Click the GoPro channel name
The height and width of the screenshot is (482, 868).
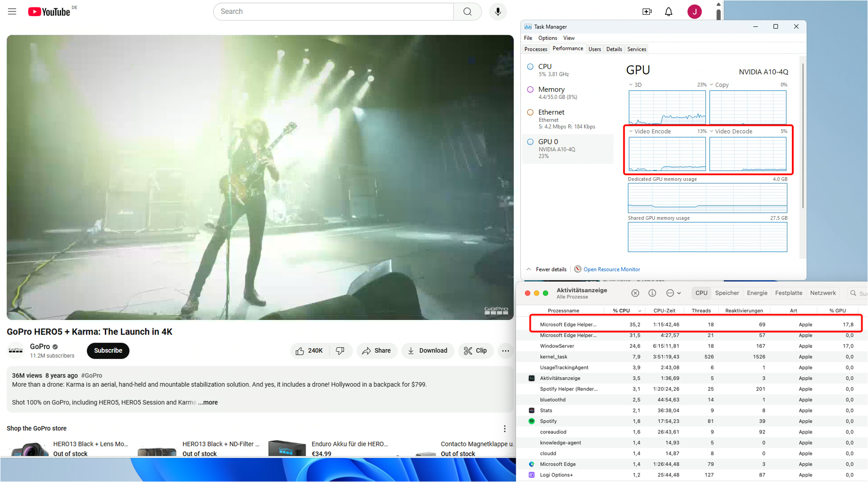coord(40,347)
